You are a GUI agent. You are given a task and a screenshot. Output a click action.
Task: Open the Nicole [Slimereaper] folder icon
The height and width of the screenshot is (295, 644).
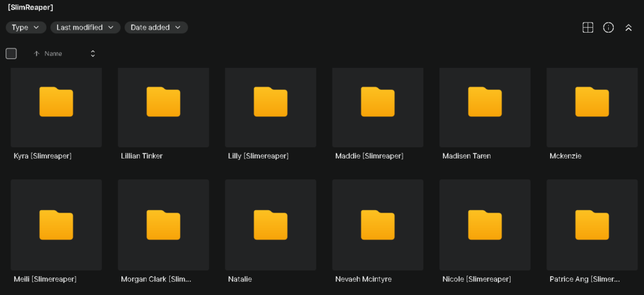(485, 225)
